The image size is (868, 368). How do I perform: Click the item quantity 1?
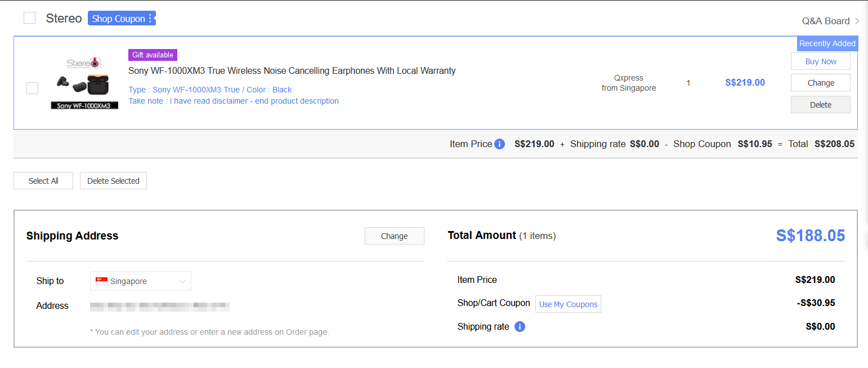point(688,83)
